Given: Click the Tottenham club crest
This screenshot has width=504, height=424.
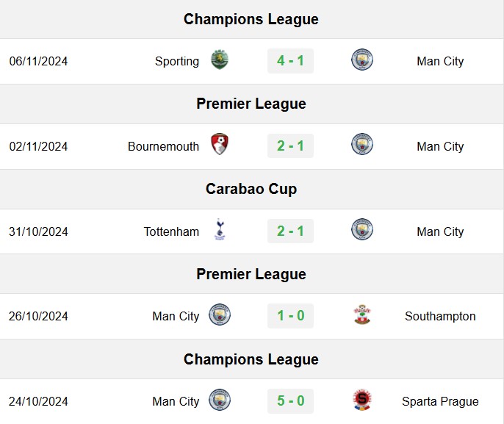Looking at the screenshot, I should 220,229.
